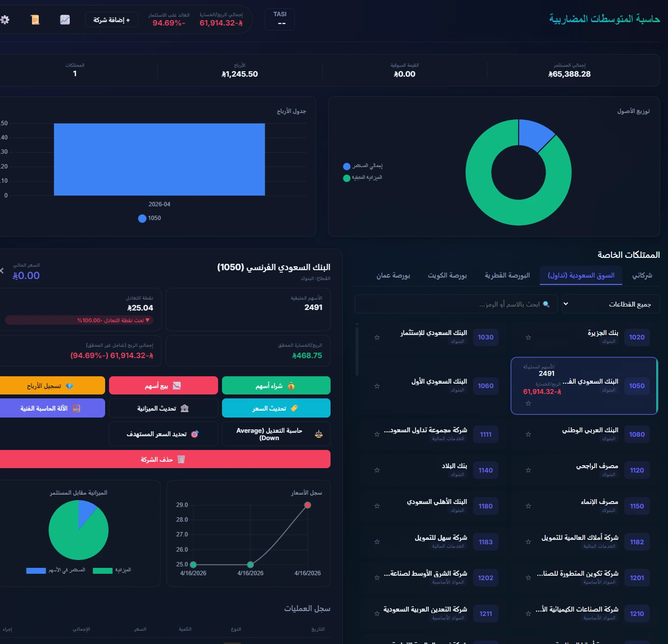Select the 1120 مصرف الراجحي code badge
This screenshot has width=668, height=644.
click(637, 471)
